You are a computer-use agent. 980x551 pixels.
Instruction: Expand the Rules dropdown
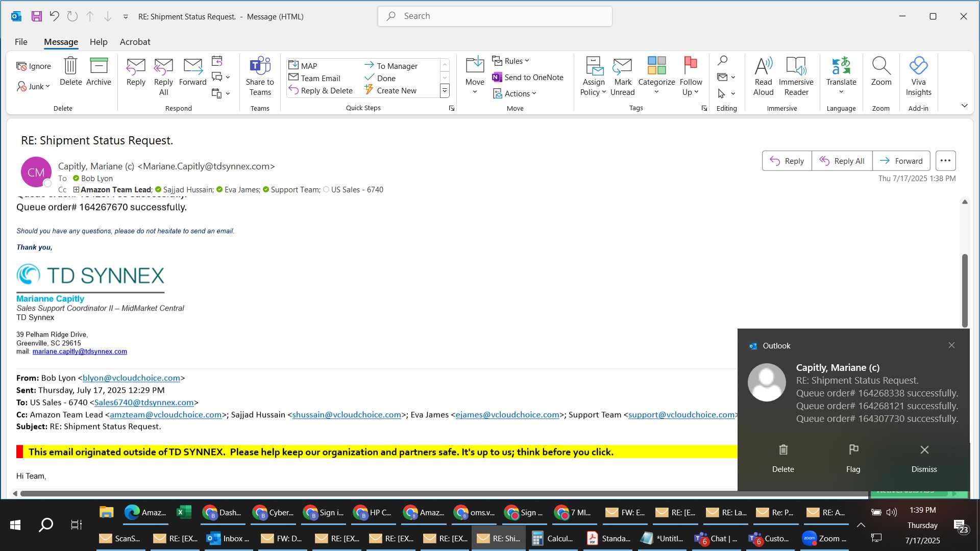(x=511, y=61)
